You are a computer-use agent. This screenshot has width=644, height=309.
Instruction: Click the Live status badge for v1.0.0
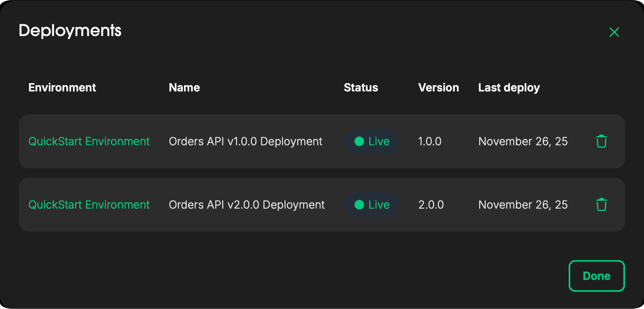tap(372, 141)
